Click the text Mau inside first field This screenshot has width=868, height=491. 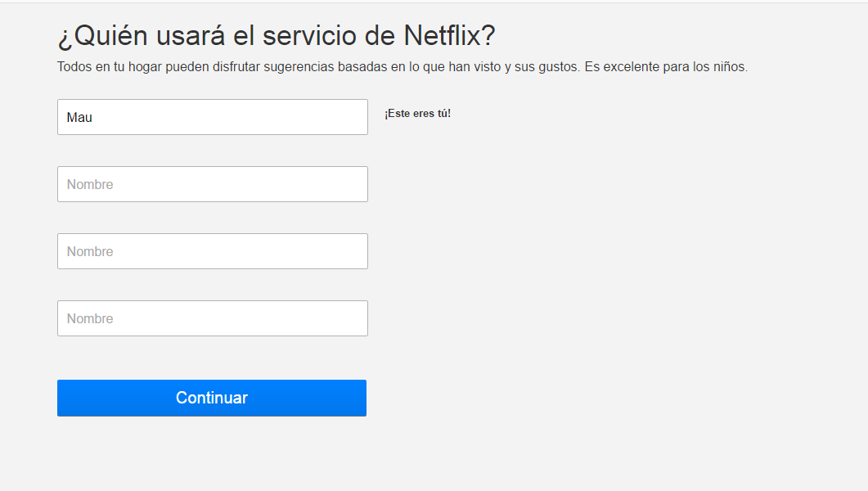79,117
